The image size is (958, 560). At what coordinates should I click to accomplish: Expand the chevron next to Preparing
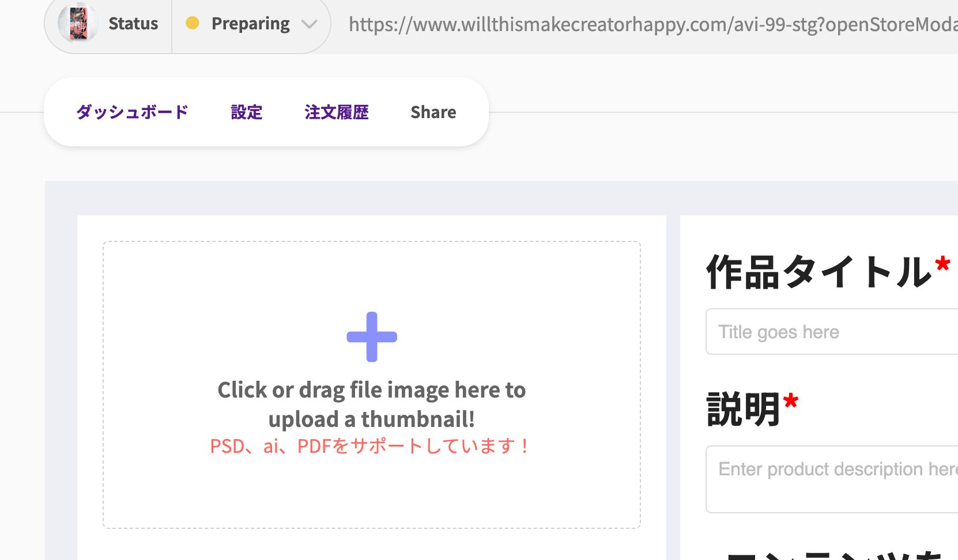coord(310,25)
